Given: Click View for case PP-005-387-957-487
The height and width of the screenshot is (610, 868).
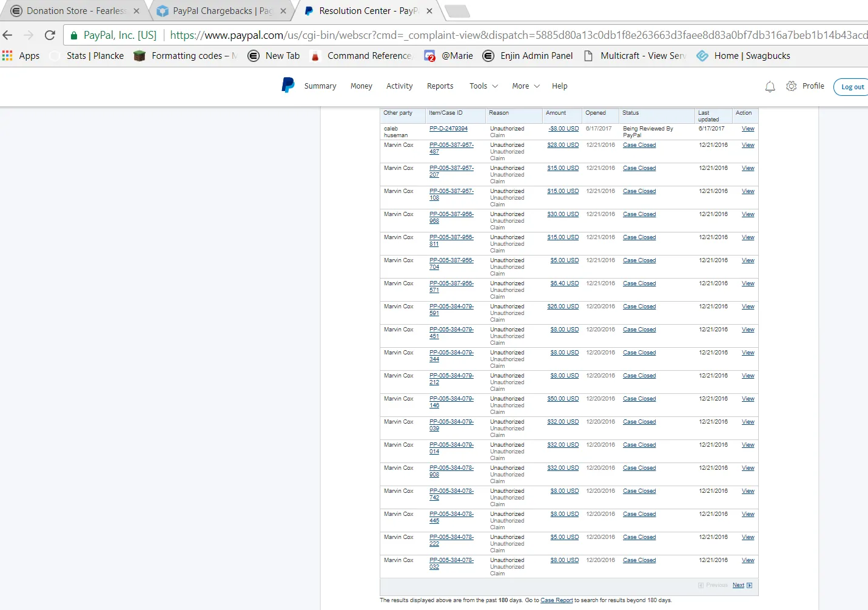Looking at the screenshot, I should [748, 145].
